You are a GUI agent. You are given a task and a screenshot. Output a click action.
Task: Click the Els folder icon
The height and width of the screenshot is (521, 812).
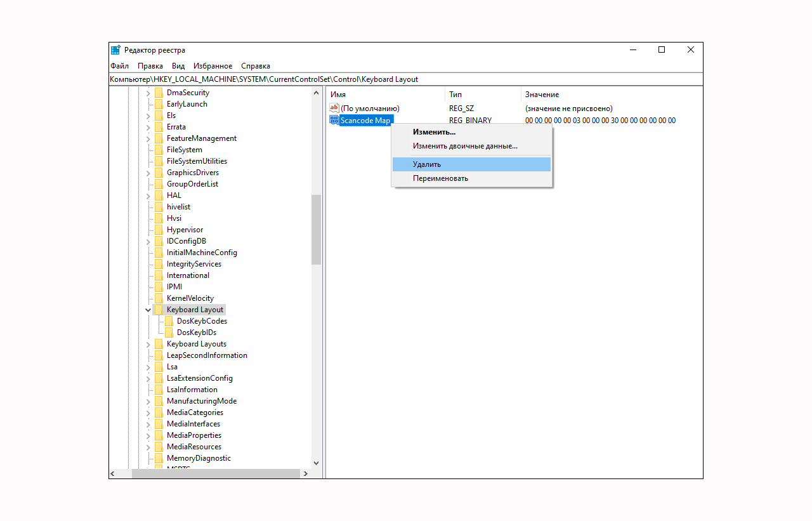(x=159, y=115)
